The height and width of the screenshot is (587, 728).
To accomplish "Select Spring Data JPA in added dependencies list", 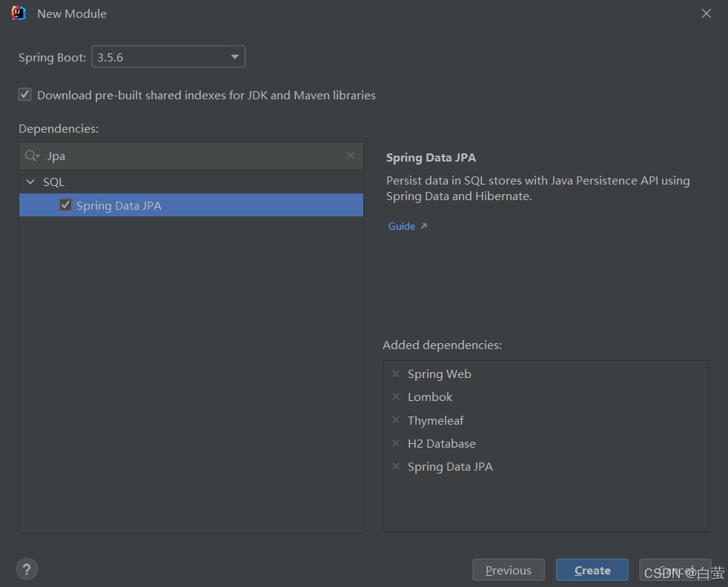I will 450,467.
